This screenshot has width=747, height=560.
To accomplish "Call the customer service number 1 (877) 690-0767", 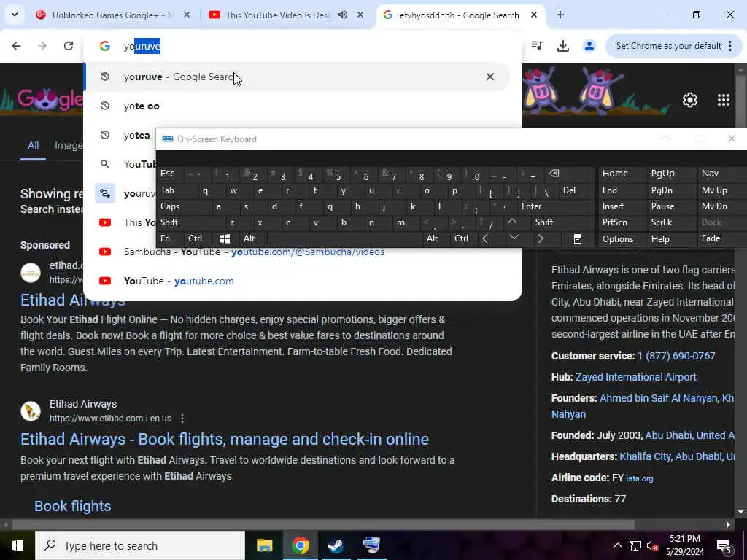I will point(676,356).
